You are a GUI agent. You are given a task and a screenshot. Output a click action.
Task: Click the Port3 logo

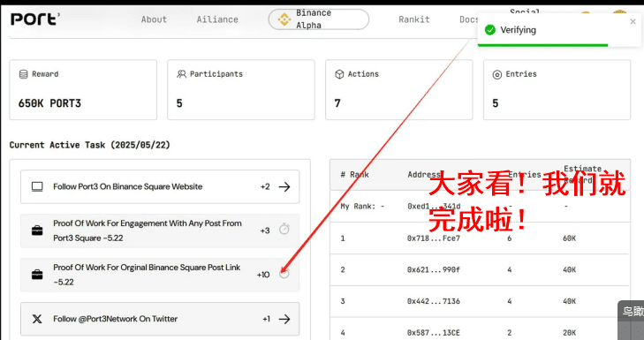tap(35, 19)
